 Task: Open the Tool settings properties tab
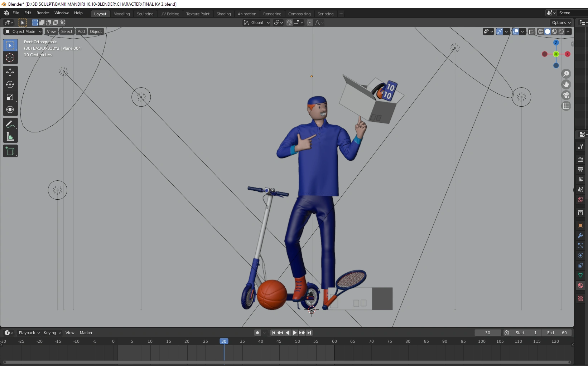(580, 147)
